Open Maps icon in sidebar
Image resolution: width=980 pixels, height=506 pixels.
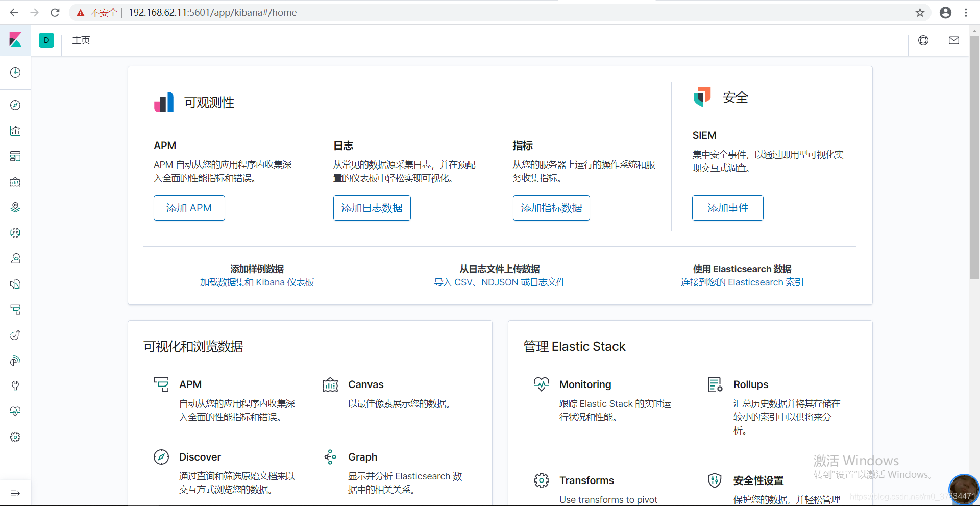tap(15, 207)
